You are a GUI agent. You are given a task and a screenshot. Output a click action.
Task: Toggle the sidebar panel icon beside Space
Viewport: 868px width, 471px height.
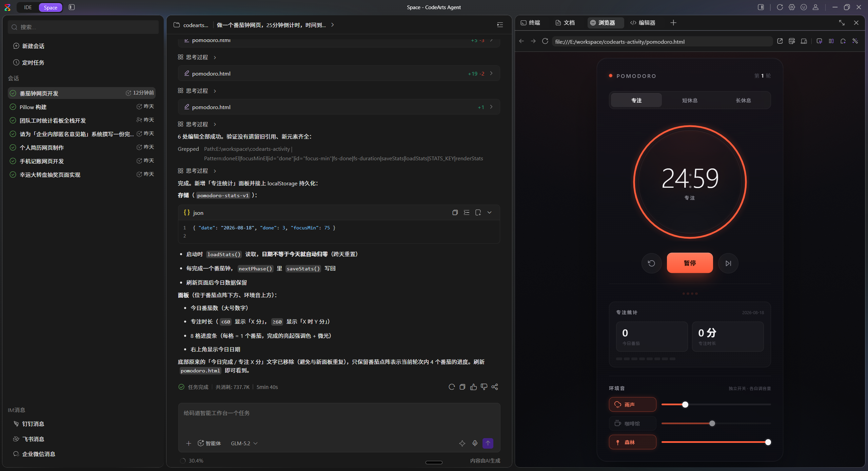click(72, 7)
